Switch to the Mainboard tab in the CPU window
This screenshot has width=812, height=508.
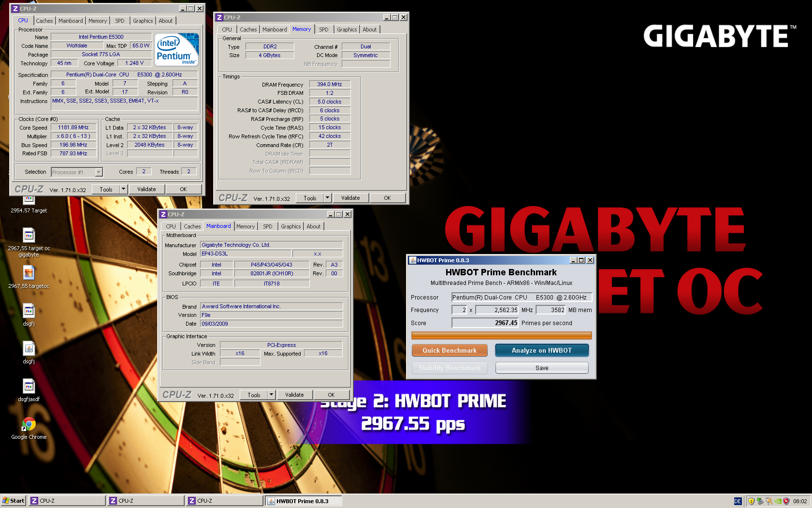point(71,21)
